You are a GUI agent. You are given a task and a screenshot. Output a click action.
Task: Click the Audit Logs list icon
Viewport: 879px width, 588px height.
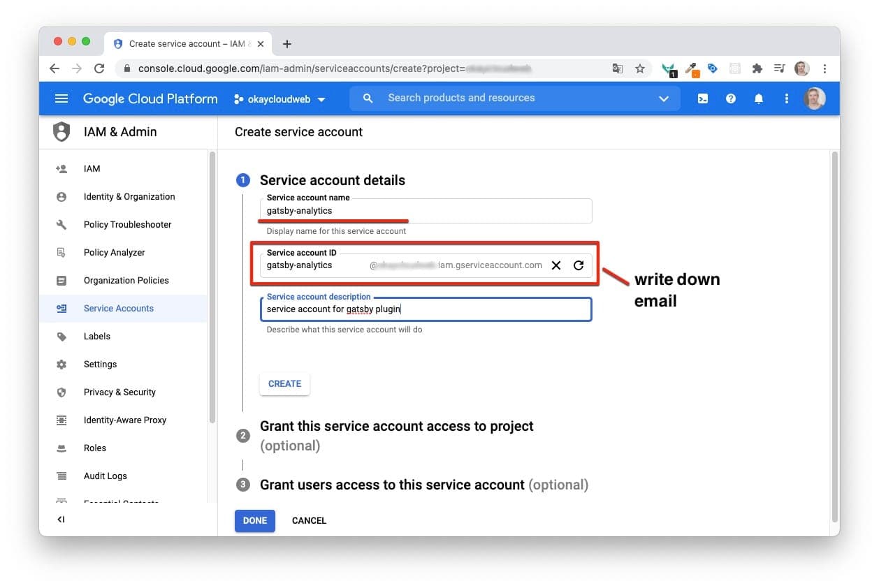click(x=61, y=476)
